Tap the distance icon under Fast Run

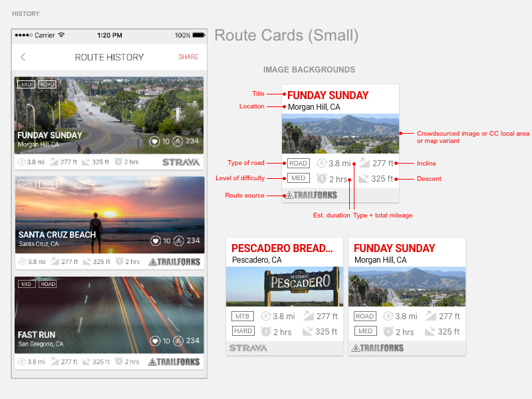click(22, 362)
